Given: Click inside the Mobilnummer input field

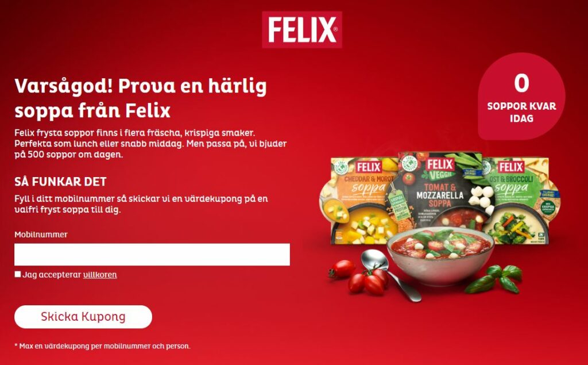Looking at the screenshot, I should pos(152,254).
